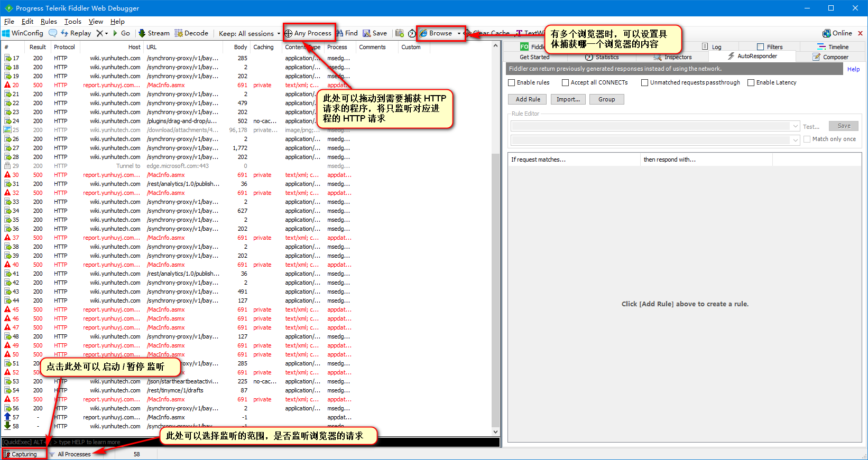Open WinConfig from the toolbar
This screenshot has width=868, height=460.
(x=23, y=33)
